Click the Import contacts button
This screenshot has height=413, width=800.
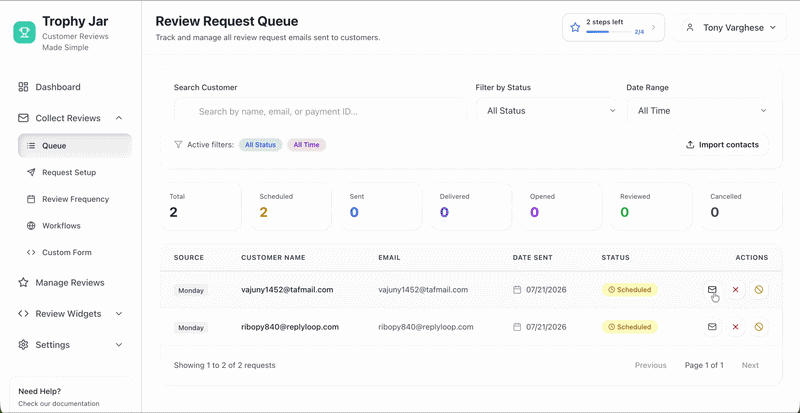click(723, 144)
